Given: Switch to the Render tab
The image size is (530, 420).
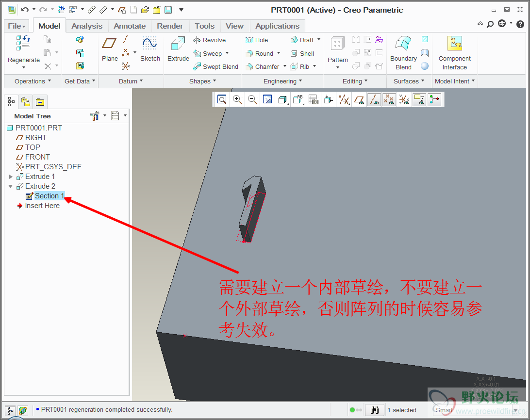Looking at the screenshot, I should (x=170, y=26).
